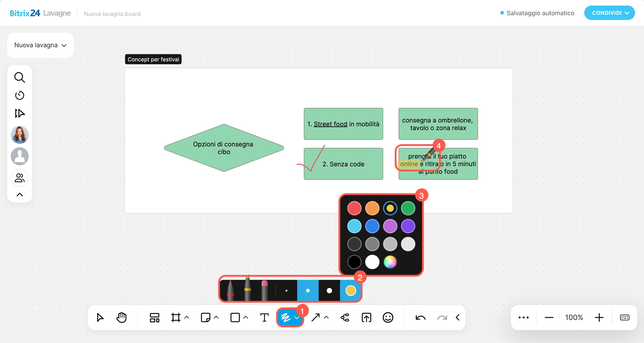
Task: Open the emoji reactions tool
Action: coord(388,317)
